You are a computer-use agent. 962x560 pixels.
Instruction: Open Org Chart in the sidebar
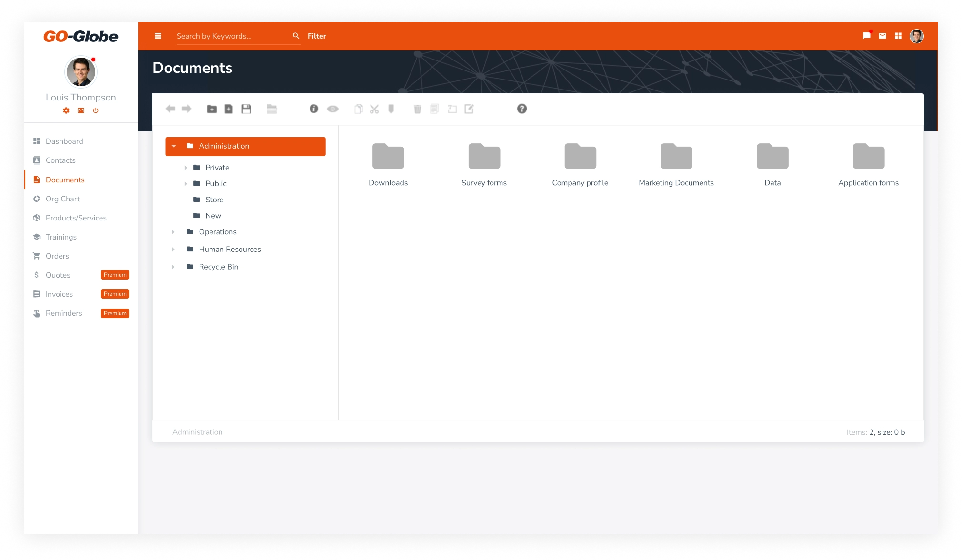tap(62, 199)
